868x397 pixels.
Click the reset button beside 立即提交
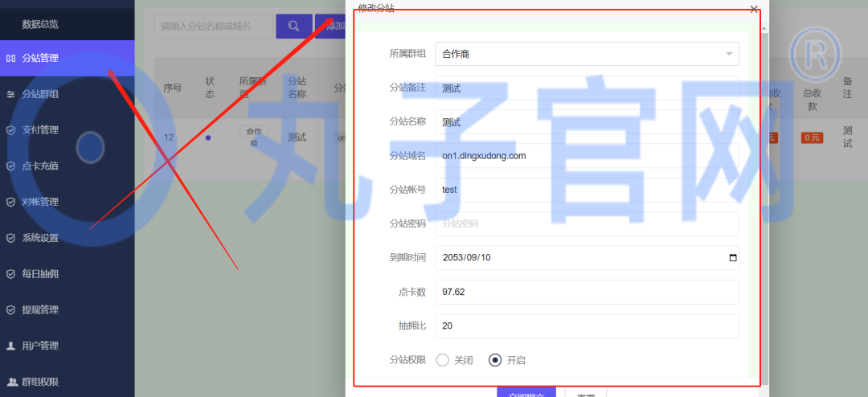pos(586,392)
